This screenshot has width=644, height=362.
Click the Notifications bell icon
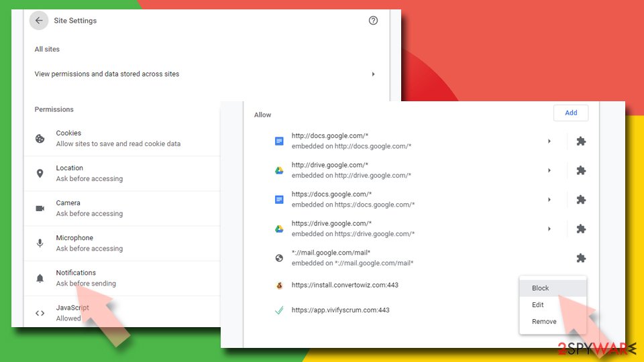pos(40,278)
